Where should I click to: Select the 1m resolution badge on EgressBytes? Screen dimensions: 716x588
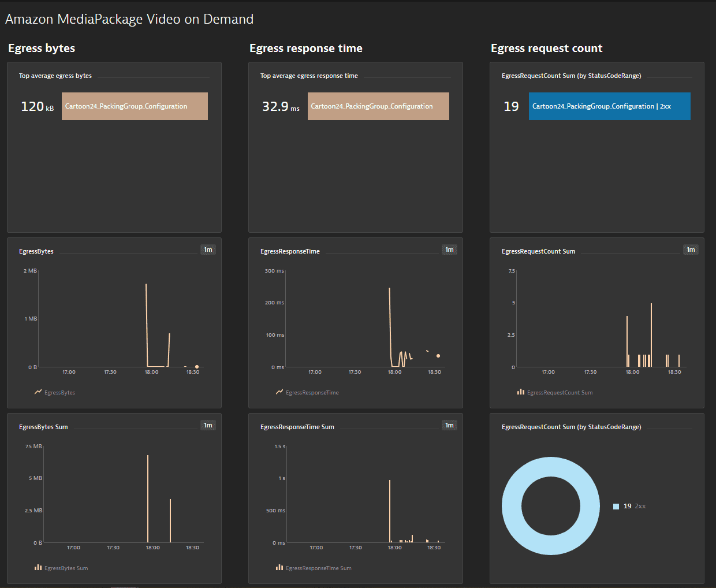coord(208,250)
